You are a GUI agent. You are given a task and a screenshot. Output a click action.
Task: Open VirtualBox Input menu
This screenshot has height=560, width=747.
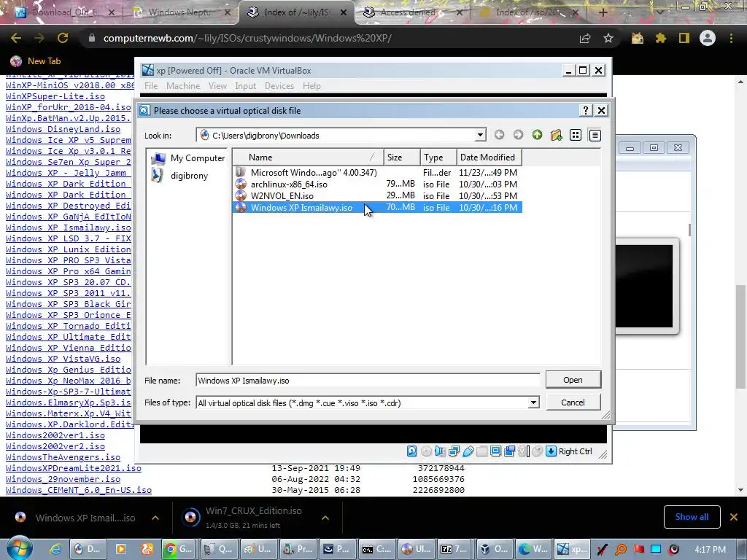click(x=245, y=86)
